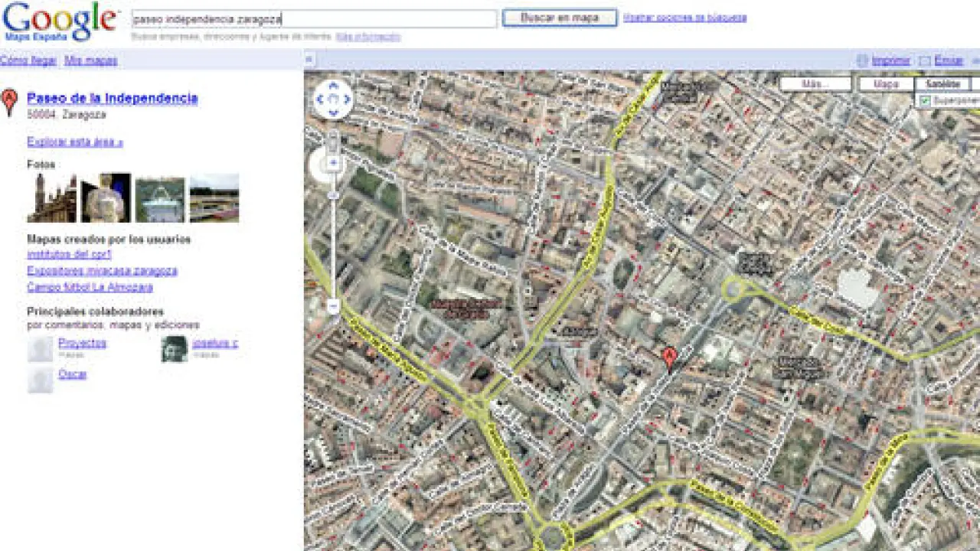Pan the map right with the east arrow
Viewport: 980px width, 551px height.
tap(347, 99)
